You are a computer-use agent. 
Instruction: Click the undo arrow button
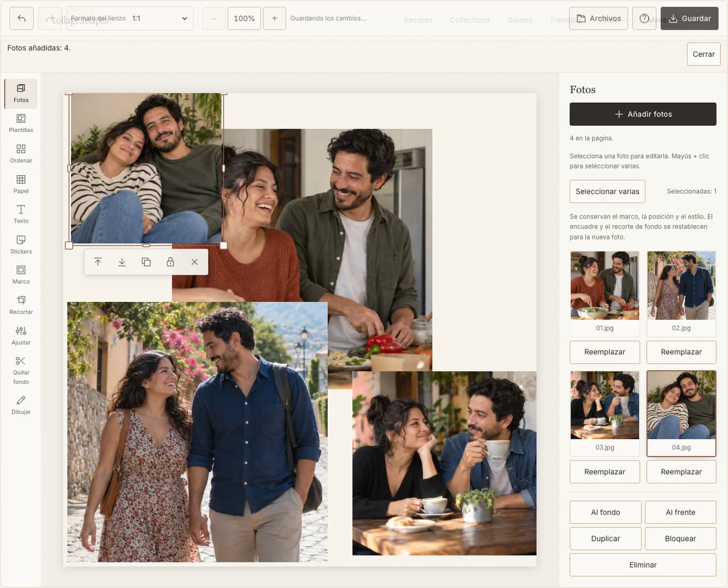(22, 18)
